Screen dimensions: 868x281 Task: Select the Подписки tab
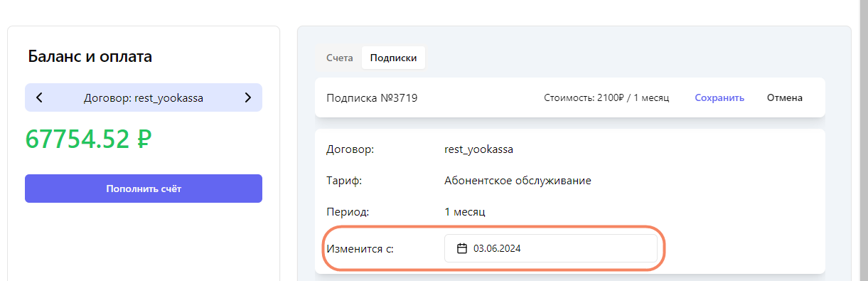tap(393, 58)
